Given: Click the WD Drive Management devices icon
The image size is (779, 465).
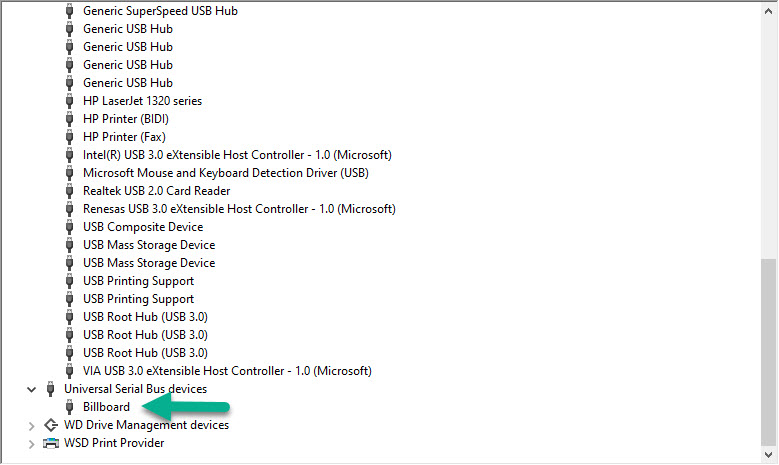Looking at the screenshot, I should 50,425.
